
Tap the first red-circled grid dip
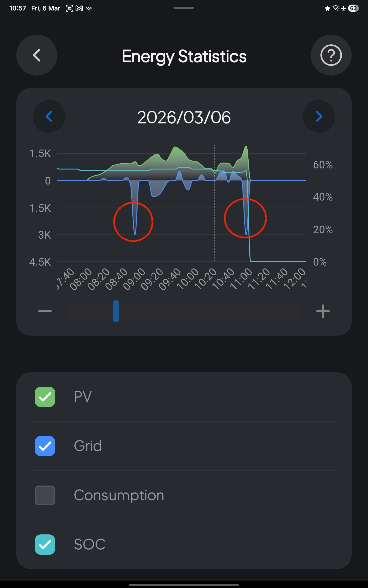[133, 222]
